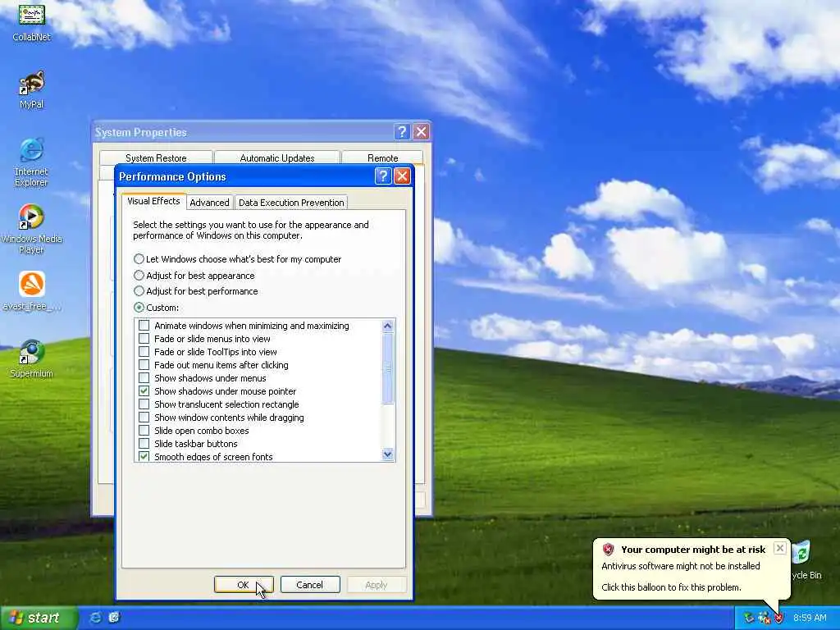The height and width of the screenshot is (630, 840).
Task: Switch to the Data Execution Prevention tab
Action: pyautogui.click(x=291, y=203)
